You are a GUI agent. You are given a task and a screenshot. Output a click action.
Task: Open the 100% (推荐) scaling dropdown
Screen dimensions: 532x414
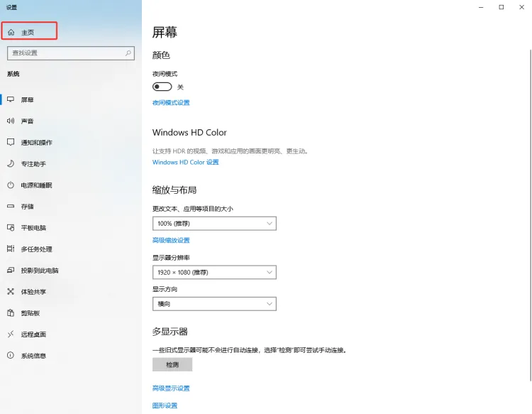point(214,224)
